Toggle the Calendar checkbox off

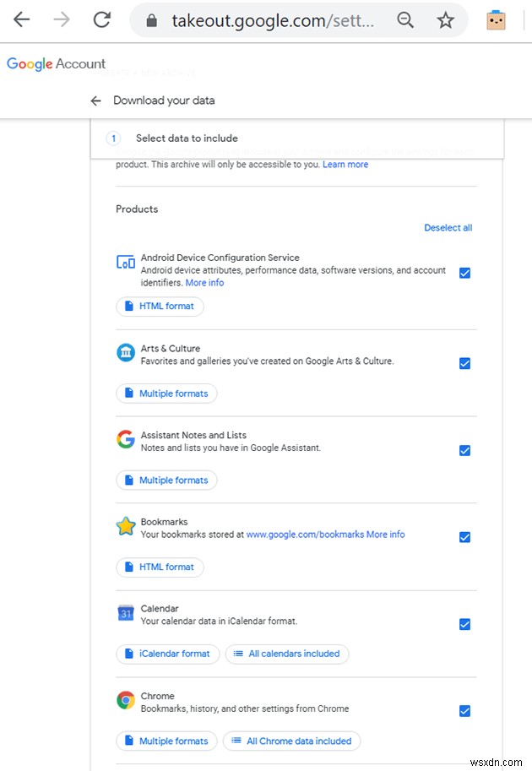click(465, 624)
